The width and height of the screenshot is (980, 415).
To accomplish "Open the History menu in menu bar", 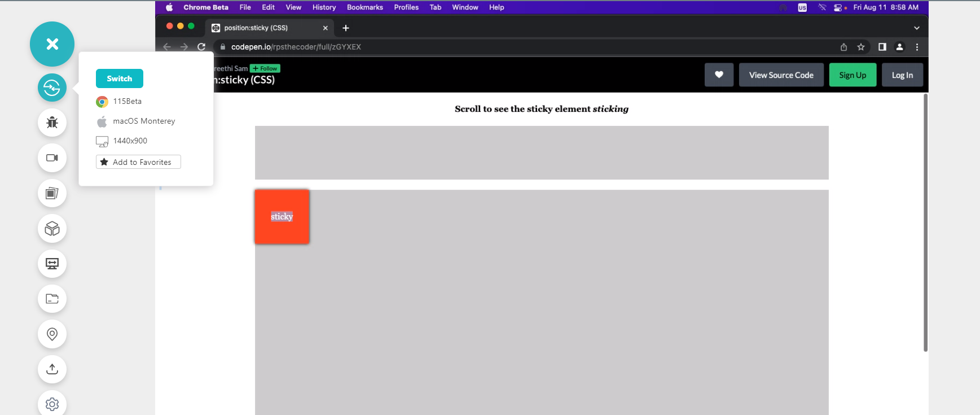I will (324, 7).
